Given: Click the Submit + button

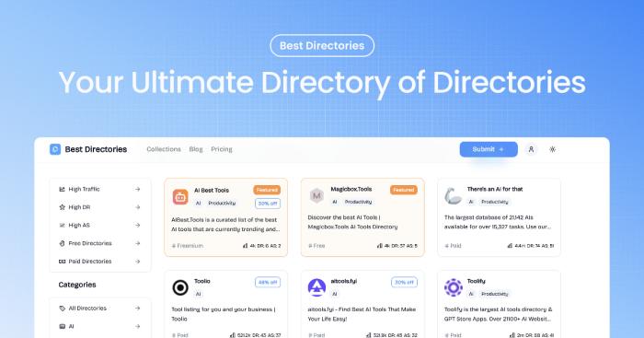Looking at the screenshot, I should (x=489, y=149).
